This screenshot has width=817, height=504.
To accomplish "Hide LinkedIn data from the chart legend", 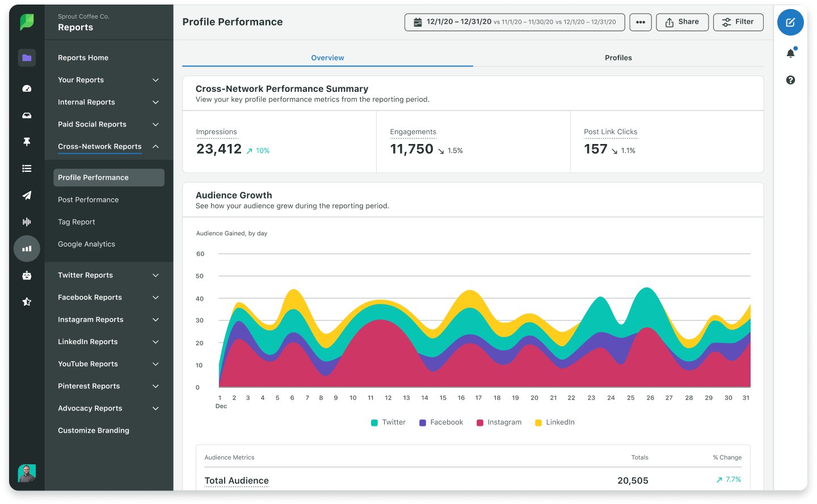I will tap(554, 422).
